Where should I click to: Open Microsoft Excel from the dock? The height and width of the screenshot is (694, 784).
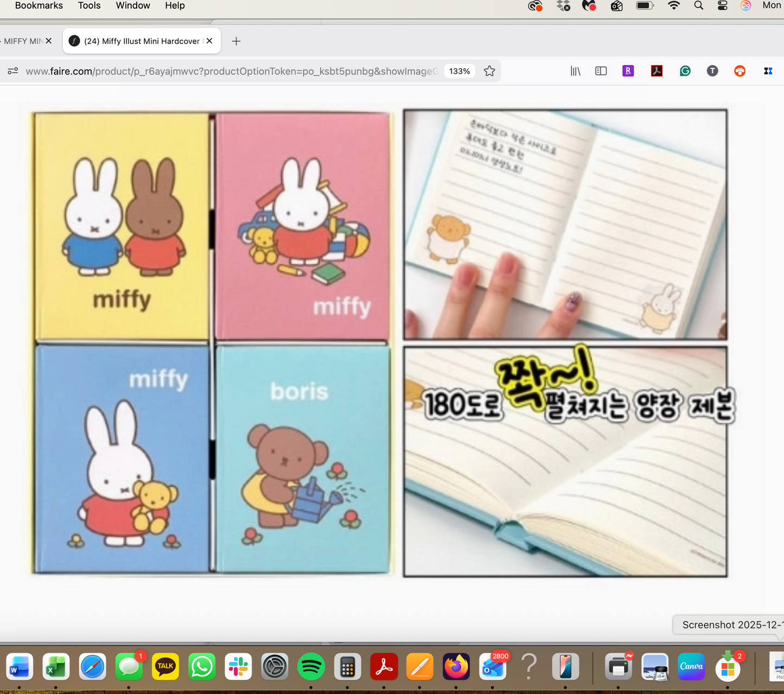55,667
